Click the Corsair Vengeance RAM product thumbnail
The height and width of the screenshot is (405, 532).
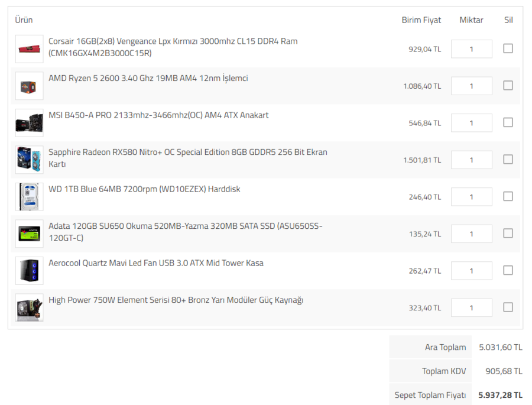click(29, 49)
